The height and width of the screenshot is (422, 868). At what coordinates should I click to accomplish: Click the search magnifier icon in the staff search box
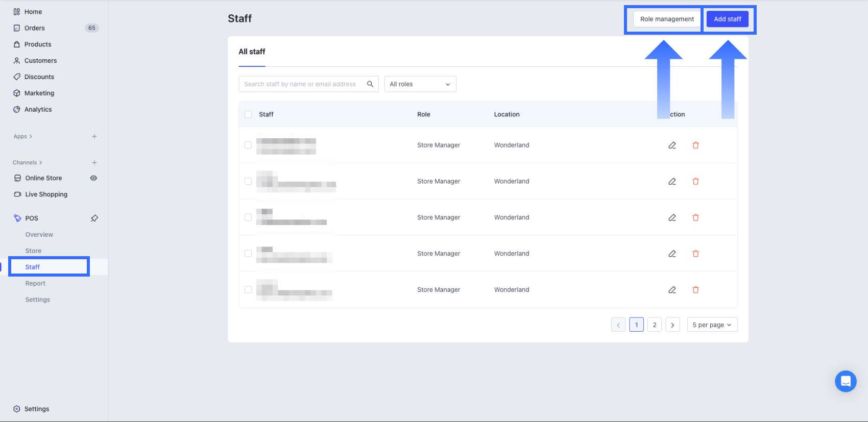point(370,84)
